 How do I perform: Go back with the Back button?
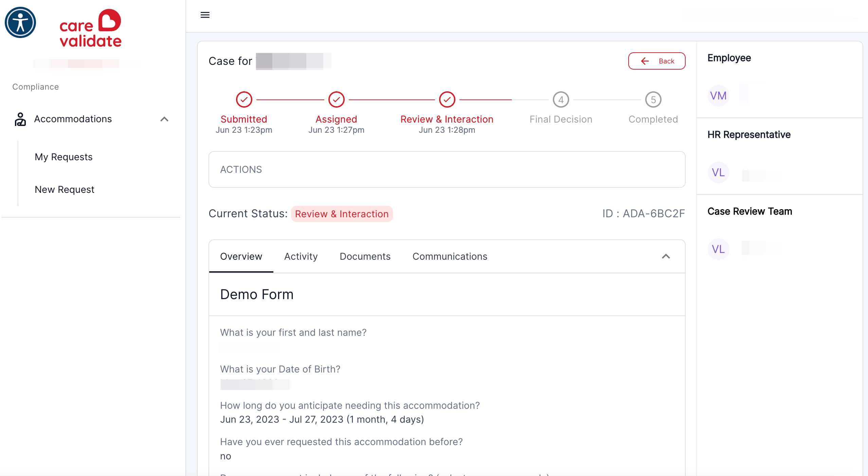[x=657, y=61]
